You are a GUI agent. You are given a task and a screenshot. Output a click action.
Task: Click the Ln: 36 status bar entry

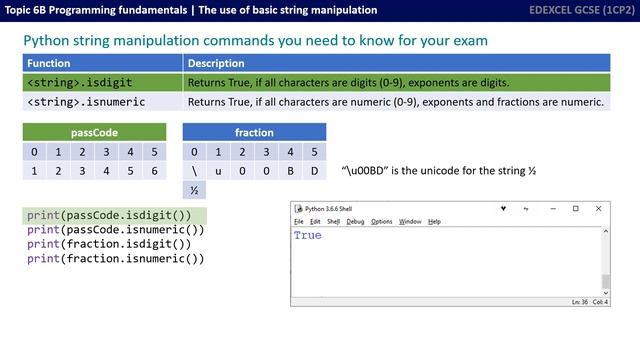(x=580, y=302)
